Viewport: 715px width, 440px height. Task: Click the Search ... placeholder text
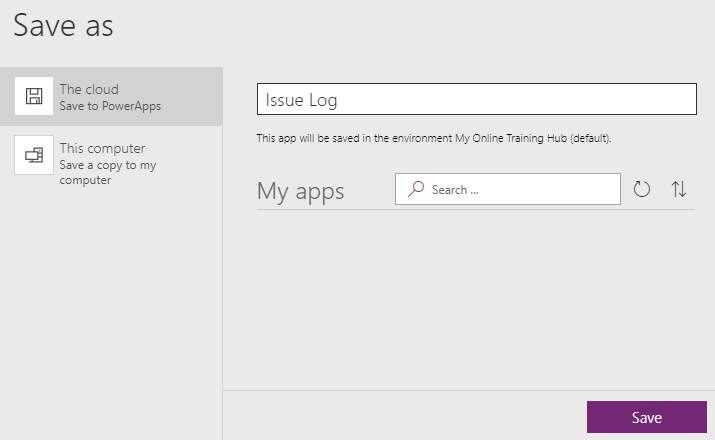[x=455, y=190]
